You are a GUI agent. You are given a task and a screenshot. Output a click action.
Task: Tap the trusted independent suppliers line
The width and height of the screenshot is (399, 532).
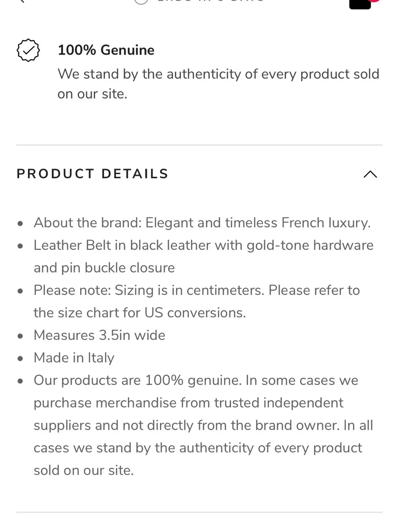[x=188, y=403]
